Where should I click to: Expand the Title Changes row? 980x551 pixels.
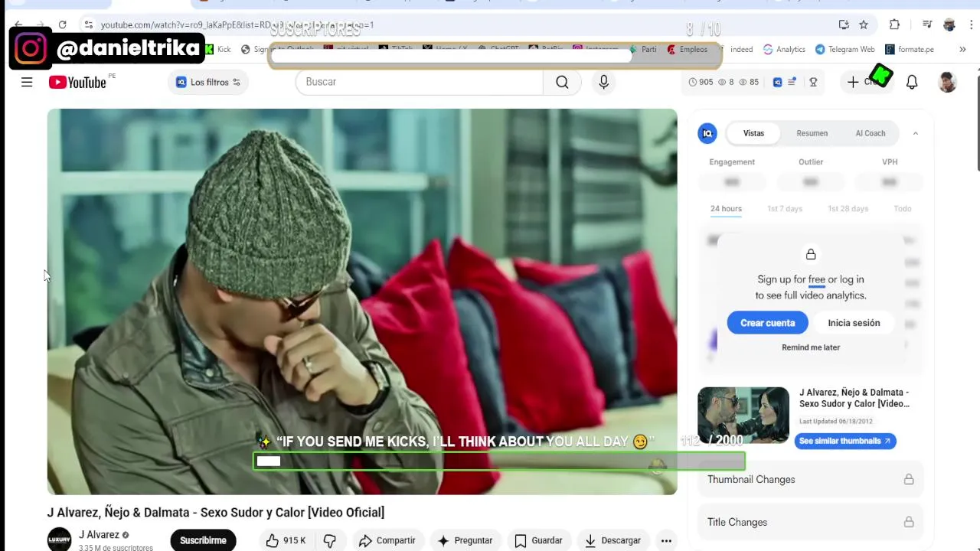(810, 522)
